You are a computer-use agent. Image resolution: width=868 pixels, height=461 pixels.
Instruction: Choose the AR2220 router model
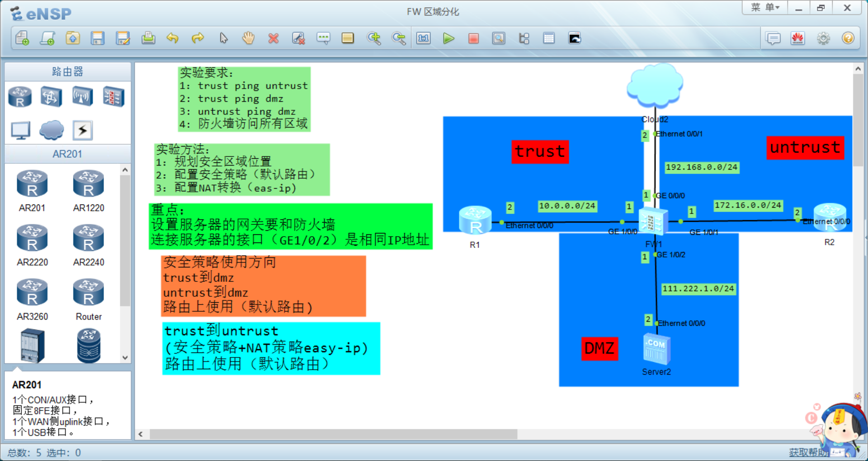(x=32, y=245)
